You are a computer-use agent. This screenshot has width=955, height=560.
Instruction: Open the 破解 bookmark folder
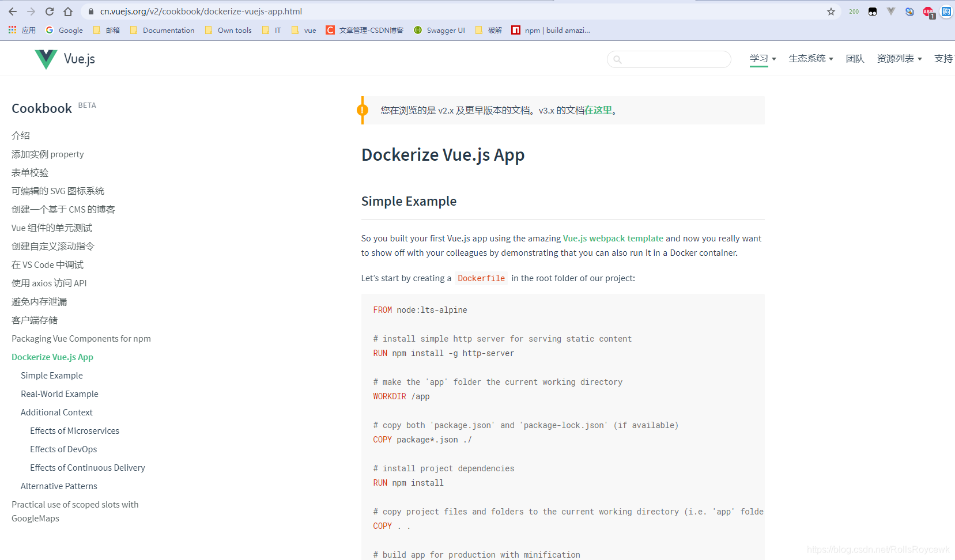point(489,30)
